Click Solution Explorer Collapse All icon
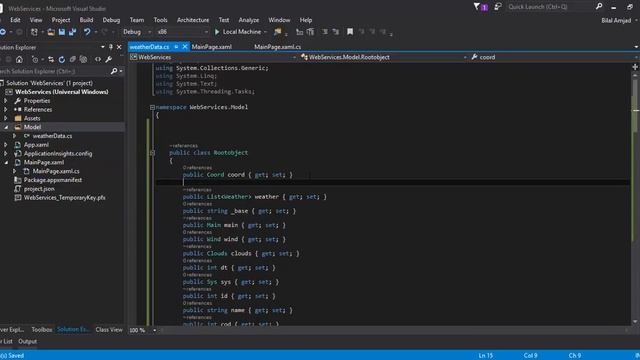The height and width of the screenshot is (360, 640). point(72,60)
